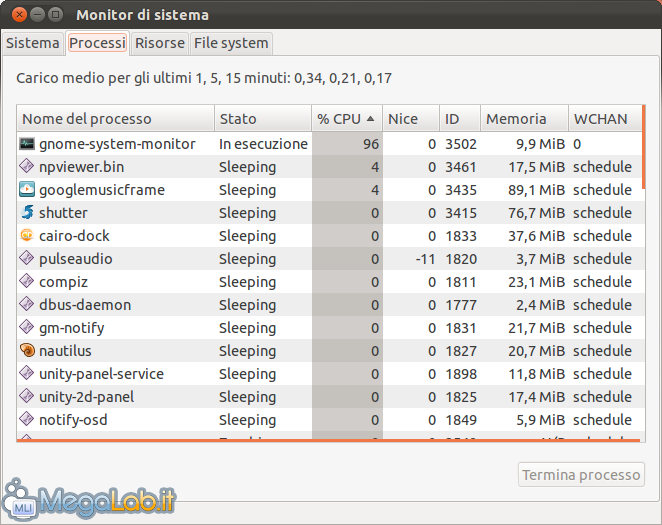Click the googlemusicframe app icon

pos(27,189)
